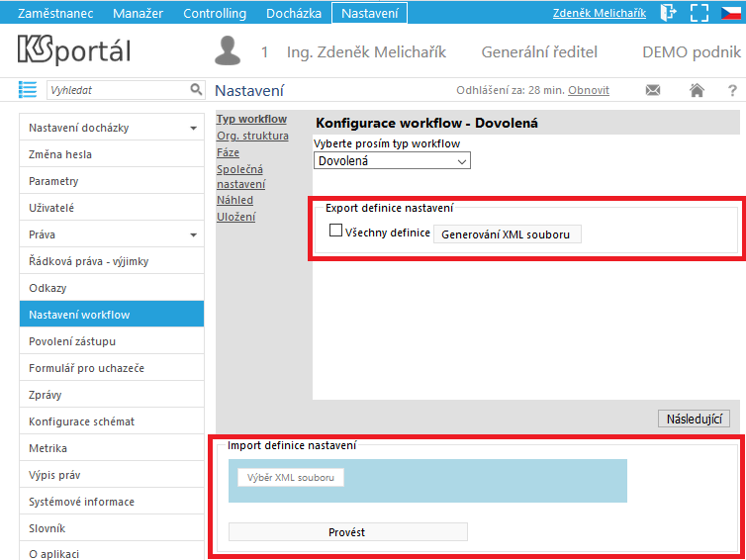The height and width of the screenshot is (560, 746).
Task: Open Změna hesla in sidebar
Action: [x=112, y=154]
